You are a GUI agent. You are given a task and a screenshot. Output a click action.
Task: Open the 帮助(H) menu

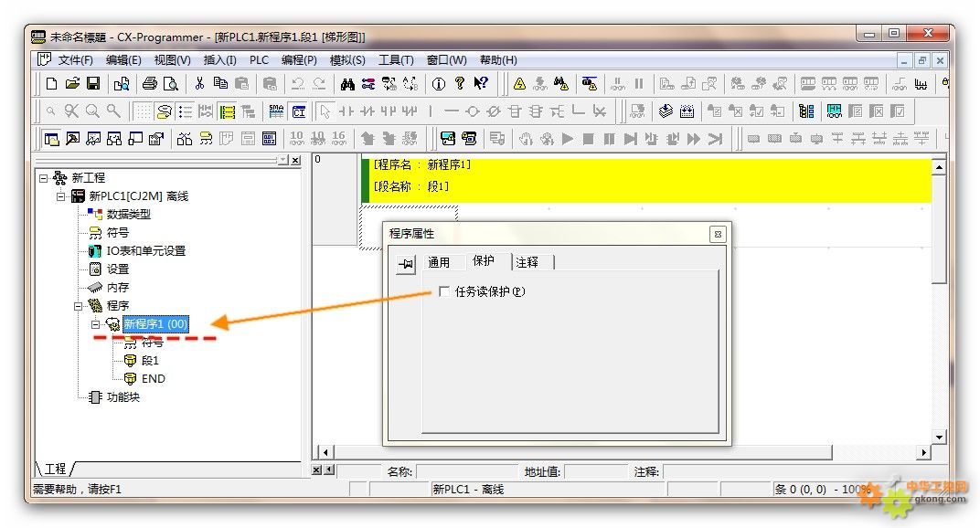(498, 60)
